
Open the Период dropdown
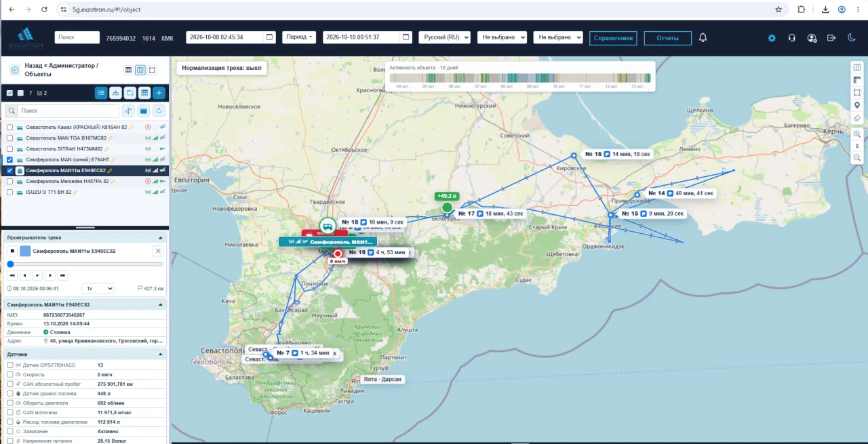(x=299, y=37)
